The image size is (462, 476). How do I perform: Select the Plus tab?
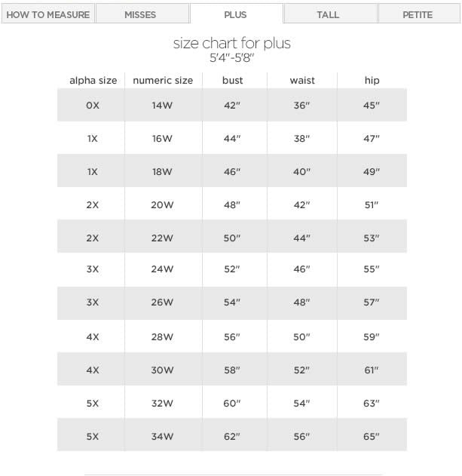(235, 14)
